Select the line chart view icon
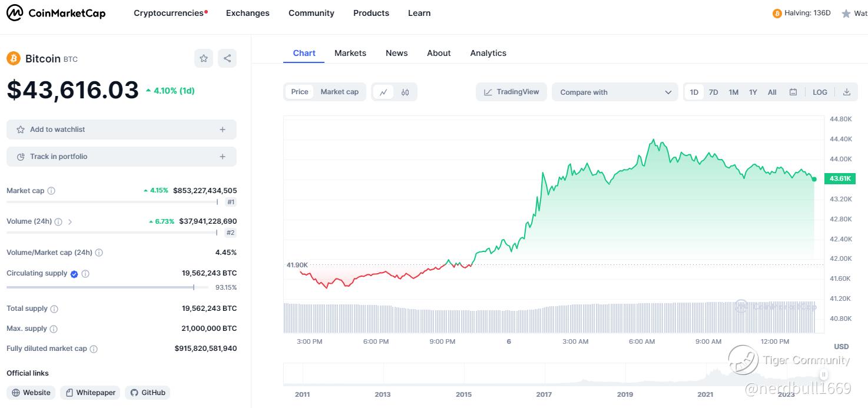 pos(383,92)
